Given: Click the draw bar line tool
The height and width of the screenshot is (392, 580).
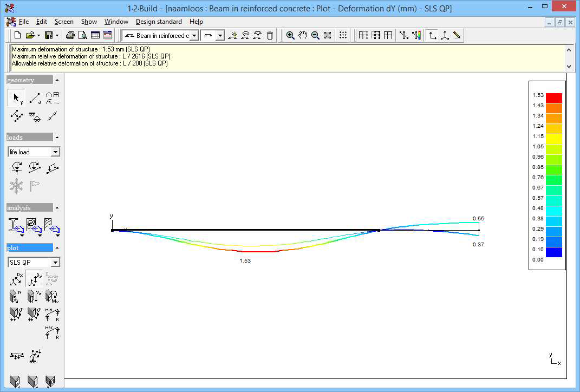Looking at the screenshot, I should pos(35,98).
